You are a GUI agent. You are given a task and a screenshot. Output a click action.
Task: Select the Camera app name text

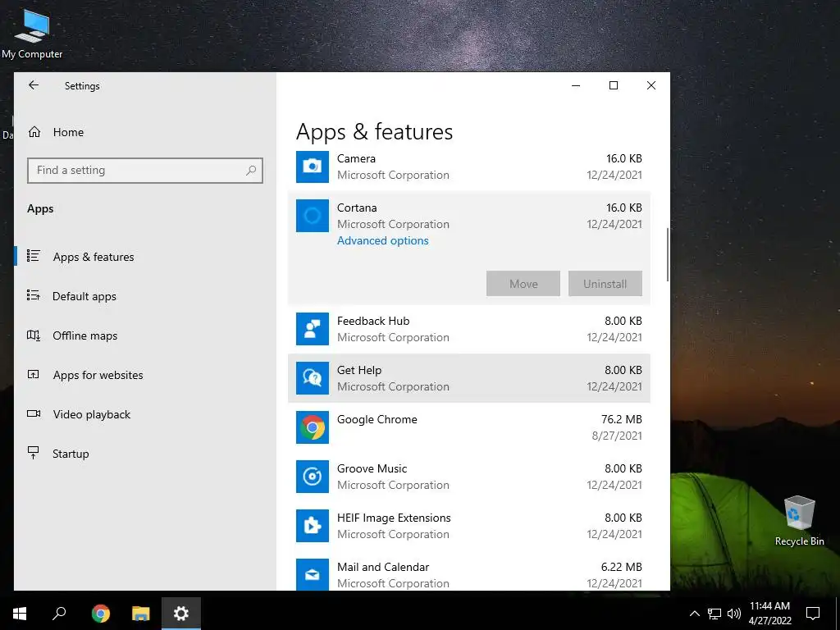tap(356, 158)
